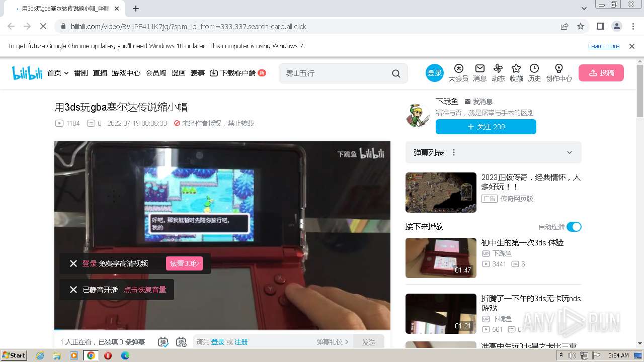Viewport: 644px width, 362px height.
Task: Toggle the Chrome side panel icon
Action: 601,26
